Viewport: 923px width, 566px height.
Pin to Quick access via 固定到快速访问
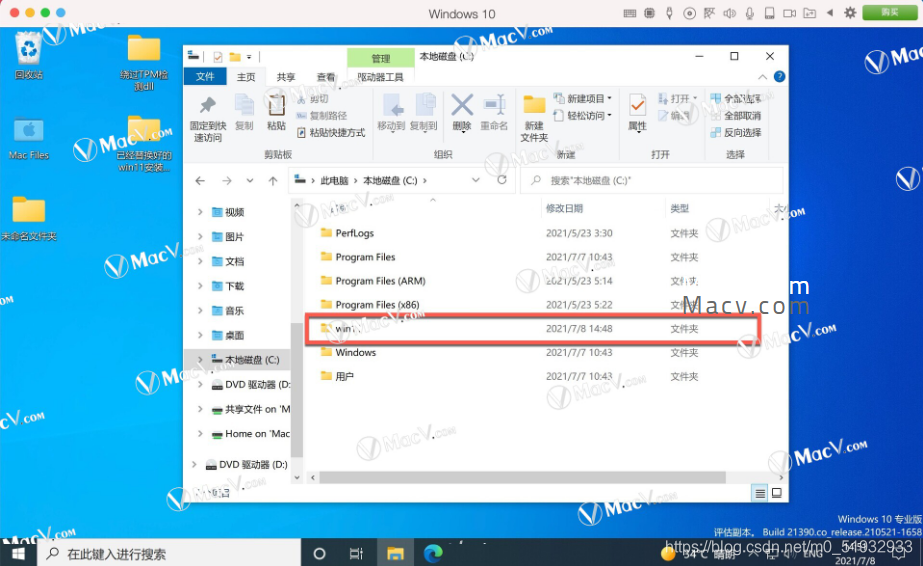click(207, 119)
